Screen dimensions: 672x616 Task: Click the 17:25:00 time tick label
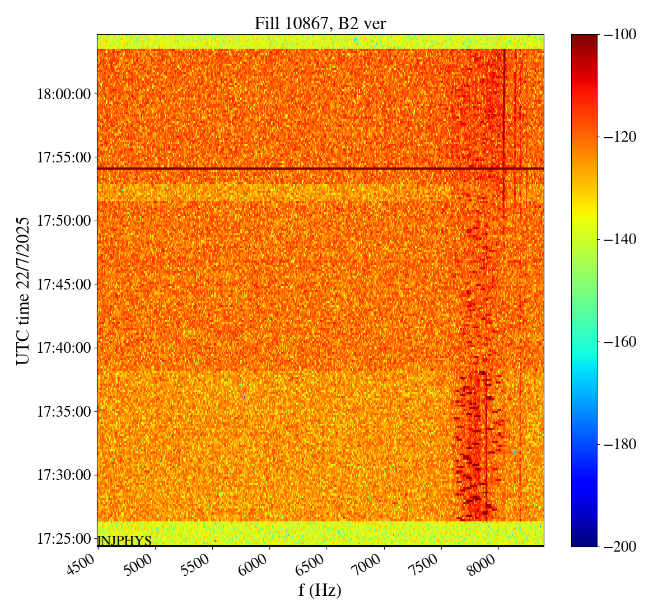(x=64, y=539)
